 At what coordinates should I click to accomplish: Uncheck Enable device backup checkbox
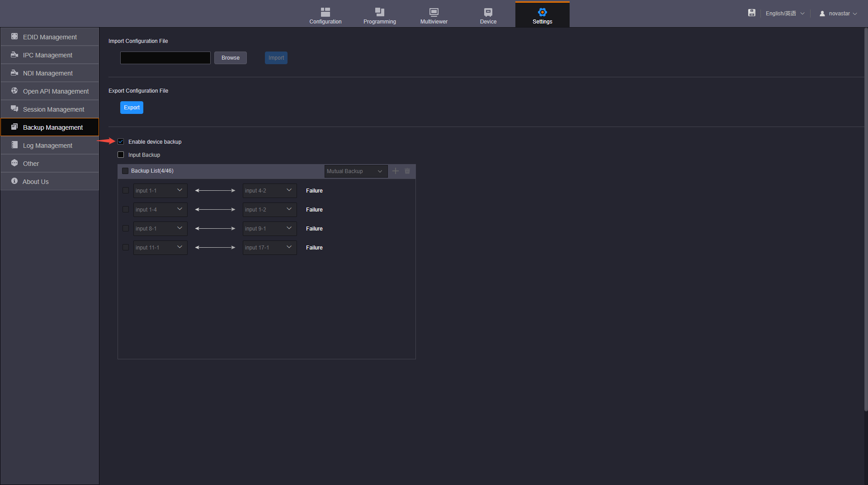click(121, 141)
